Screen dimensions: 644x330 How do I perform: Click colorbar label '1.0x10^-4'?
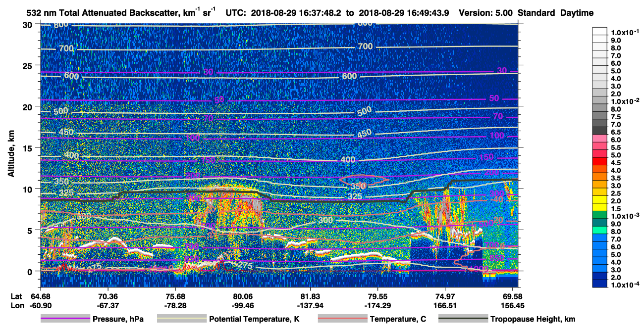pyautogui.click(x=625, y=285)
